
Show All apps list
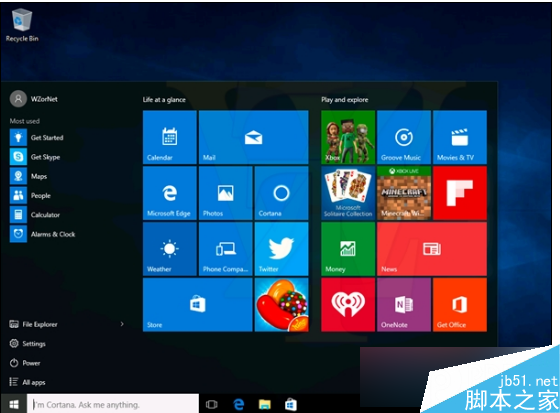tap(28, 382)
